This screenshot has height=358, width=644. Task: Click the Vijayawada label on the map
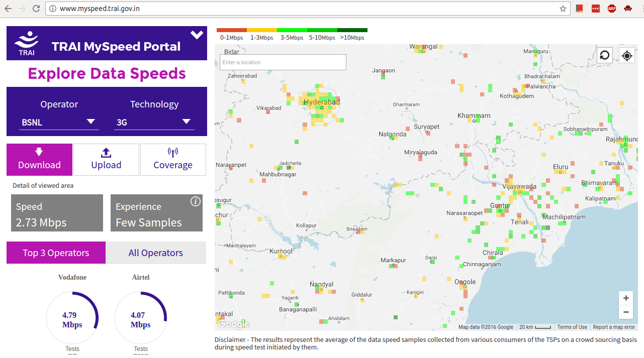(519, 186)
